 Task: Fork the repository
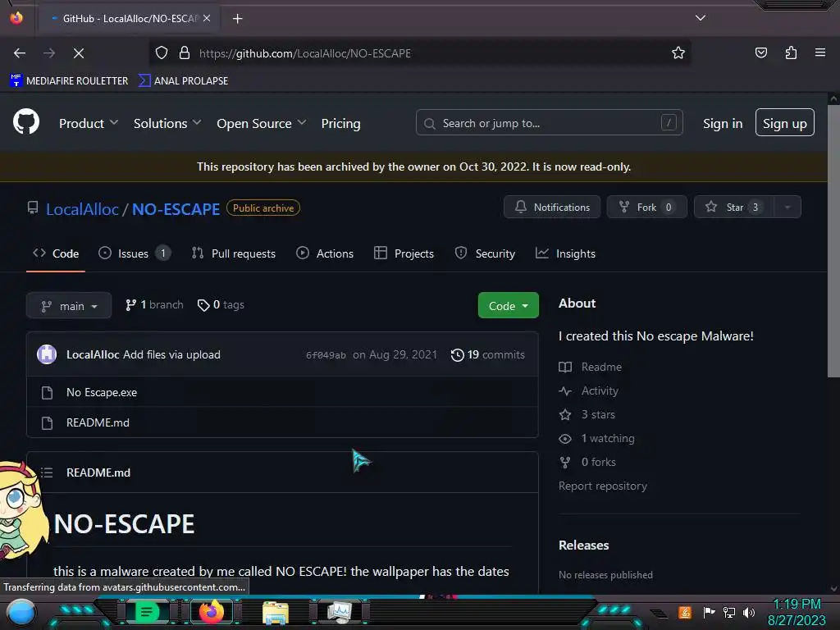[x=646, y=207]
